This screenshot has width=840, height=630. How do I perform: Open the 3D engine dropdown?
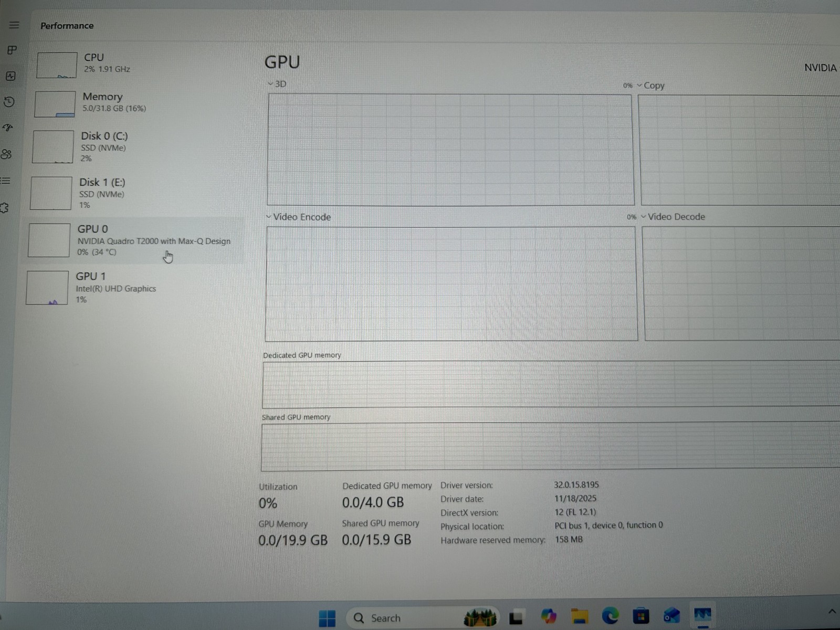coord(277,84)
